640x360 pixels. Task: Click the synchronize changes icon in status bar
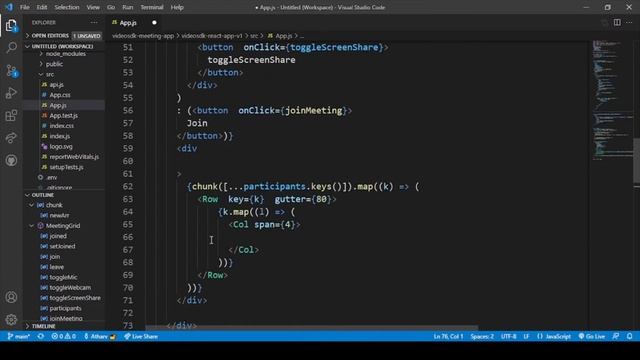(x=41, y=336)
